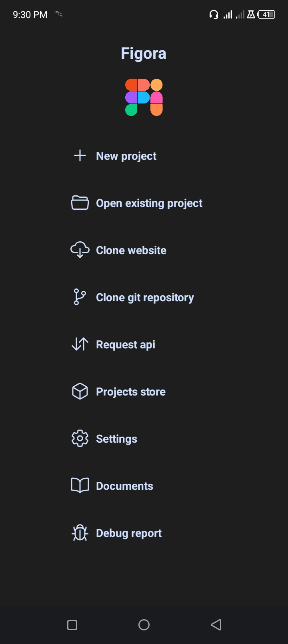Click the Documents book icon
Viewport: 288px width, 644px height.
tap(80, 485)
